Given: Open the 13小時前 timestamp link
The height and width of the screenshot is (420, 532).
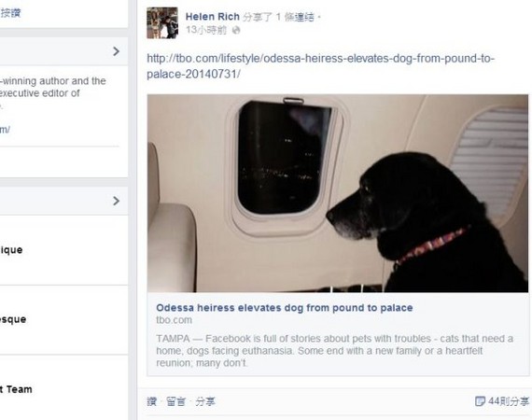Looking at the screenshot, I should [x=206, y=30].
